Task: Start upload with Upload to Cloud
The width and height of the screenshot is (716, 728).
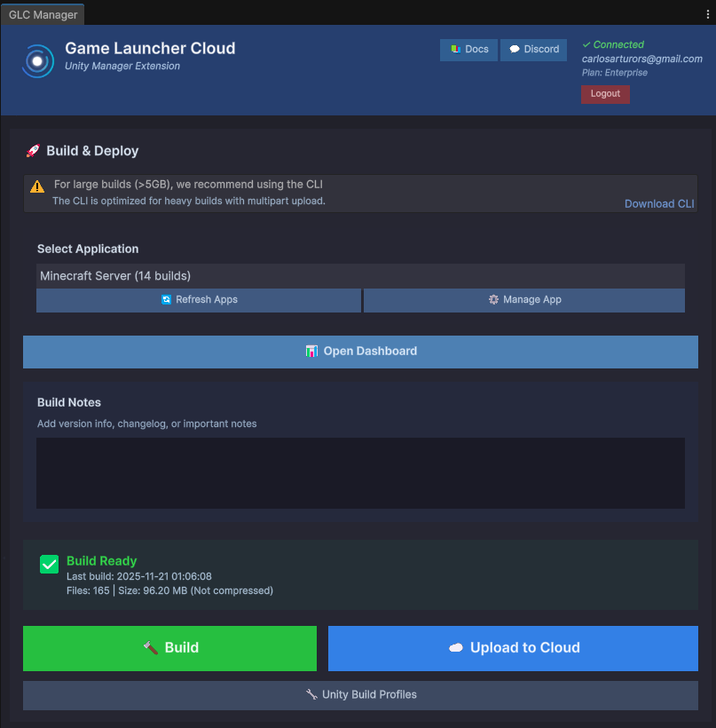Action: point(513,648)
